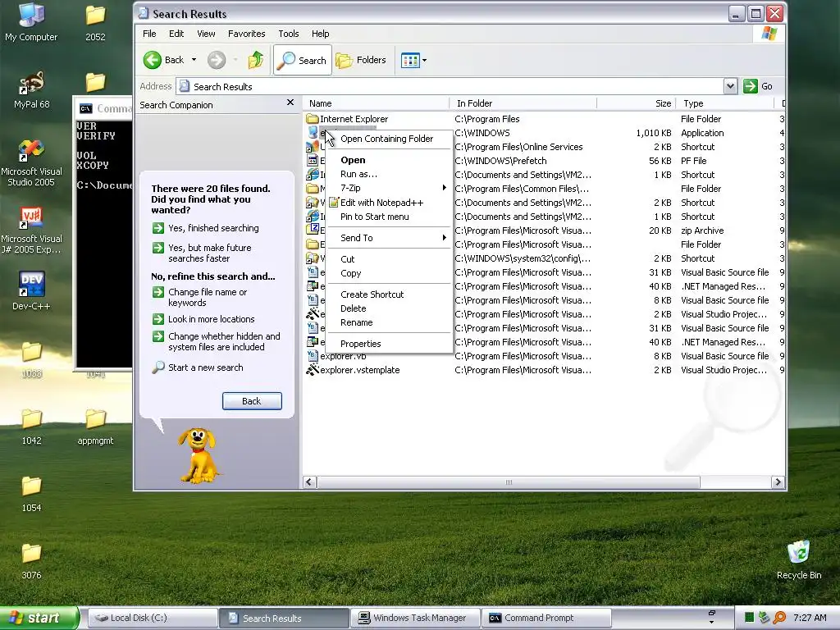
Task: Choose Pin to Start menu
Action: (388, 217)
